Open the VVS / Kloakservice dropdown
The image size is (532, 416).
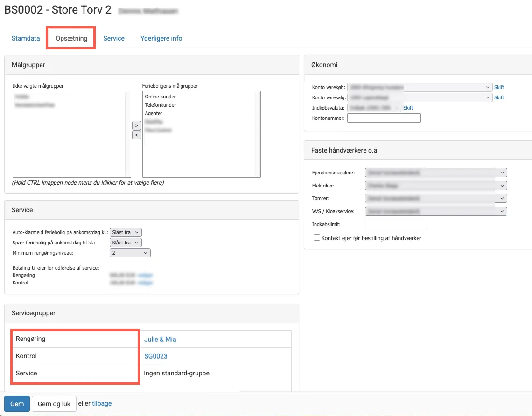pos(435,211)
